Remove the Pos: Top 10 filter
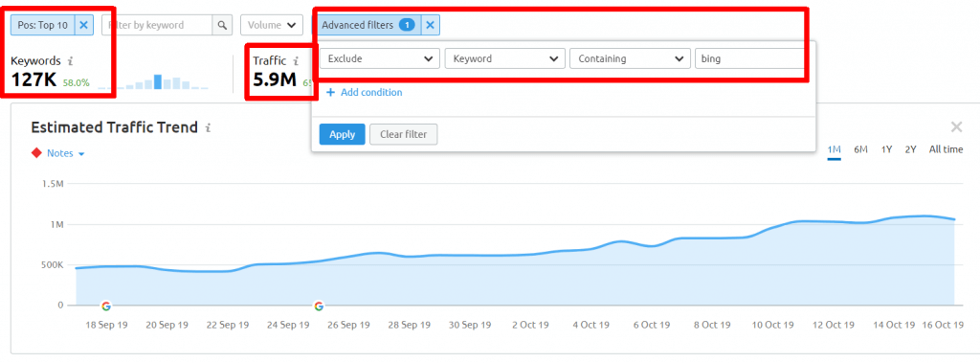Screen dimensions: 980x363 (x=84, y=25)
